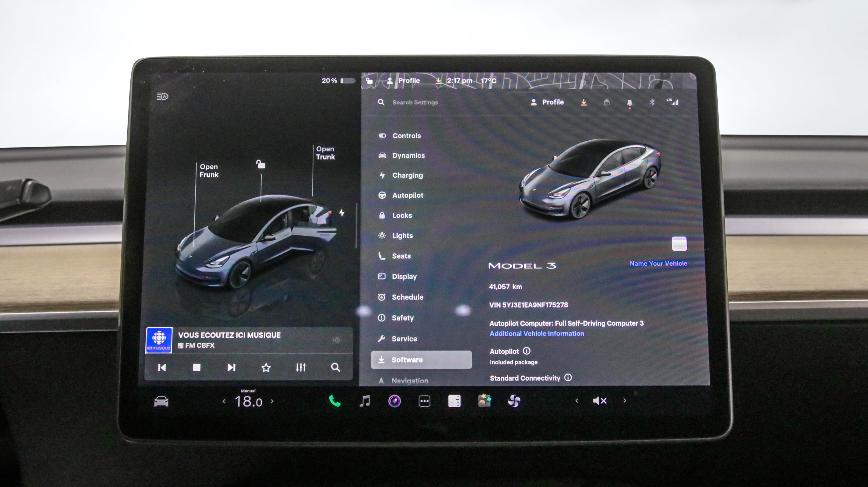Open the all-apps three-dots launcher

pyautogui.click(x=424, y=401)
